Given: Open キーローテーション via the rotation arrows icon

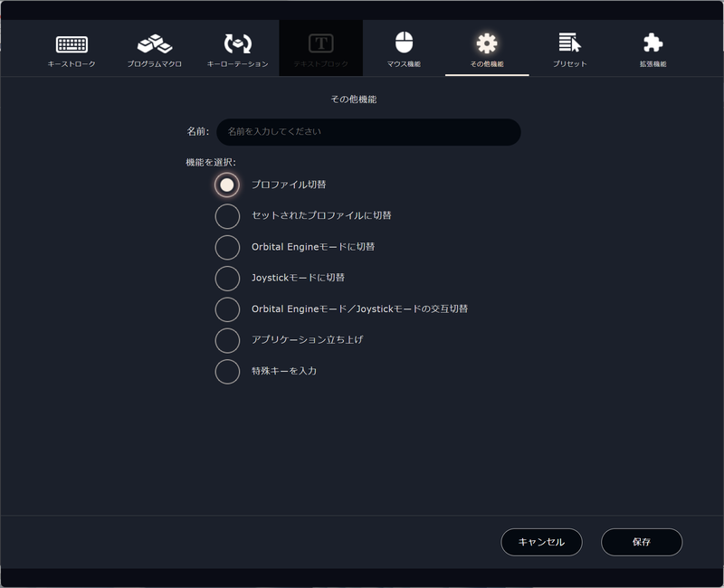Looking at the screenshot, I should (x=238, y=42).
